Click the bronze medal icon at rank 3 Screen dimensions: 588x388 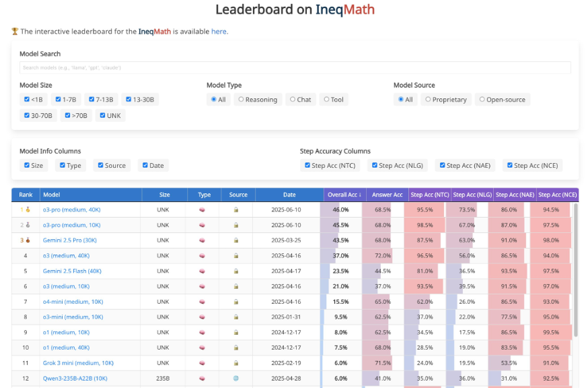click(x=28, y=240)
